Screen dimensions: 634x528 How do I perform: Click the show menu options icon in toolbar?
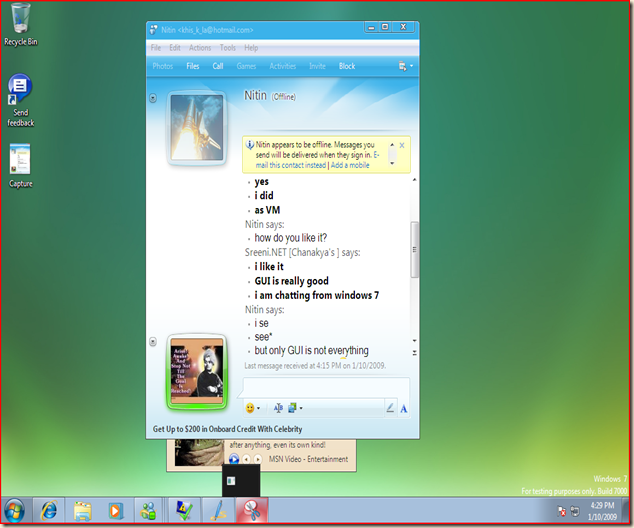(x=402, y=66)
